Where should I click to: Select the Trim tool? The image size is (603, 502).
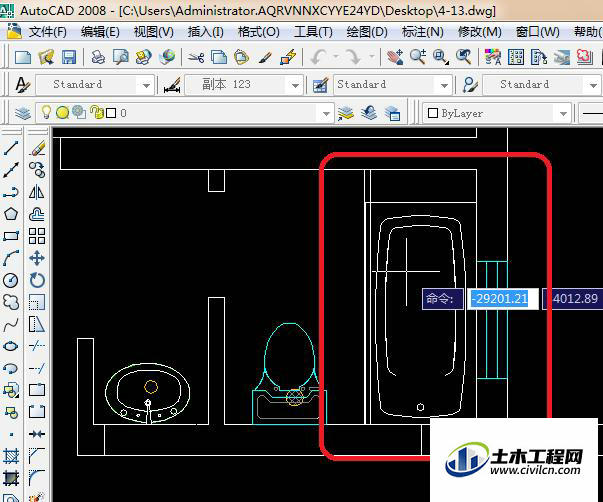click(37, 346)
